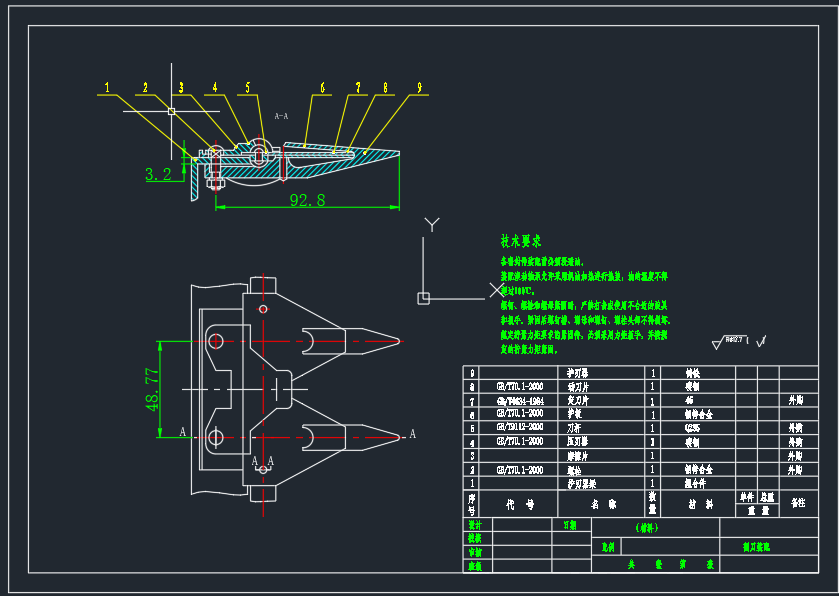Click balloon number 1 in the section view
Viewport: 839px width, 596px height.
point(107,87)
